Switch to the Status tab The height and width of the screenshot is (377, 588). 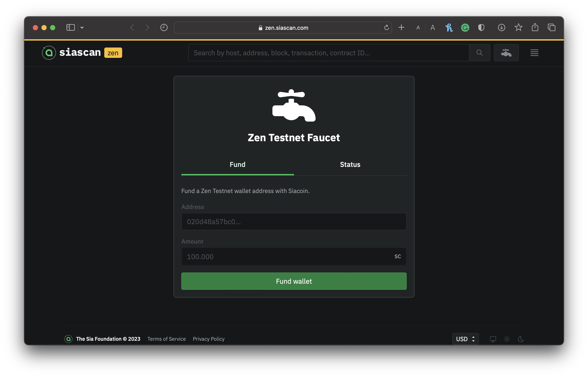tap(350, 165)
